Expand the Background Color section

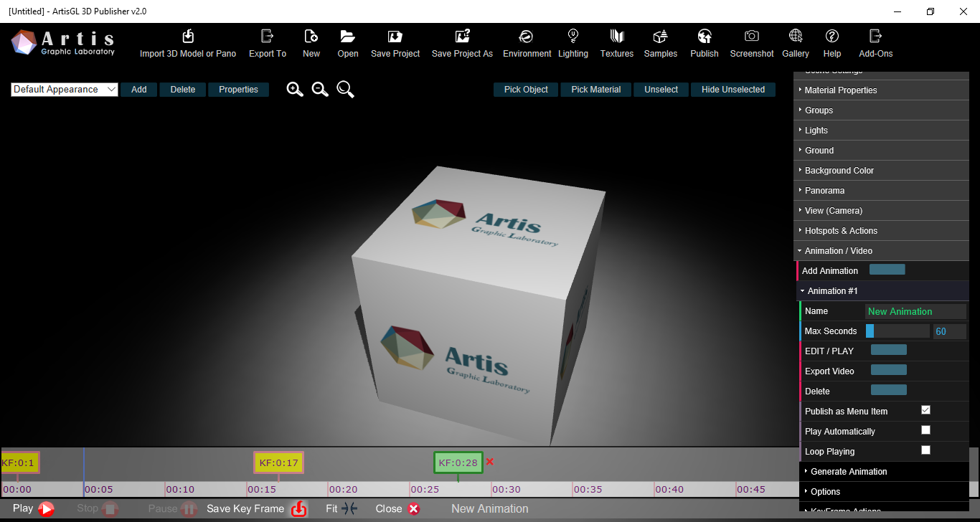882,171
